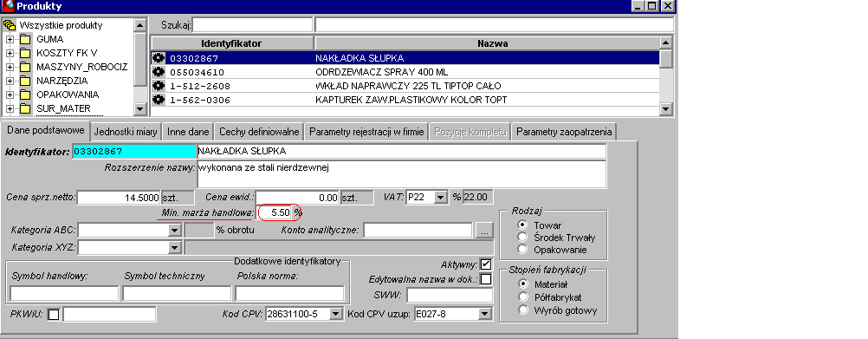This screenshot has height=339, width=868.
Task: Click the SWW input field
Action: 450,295
